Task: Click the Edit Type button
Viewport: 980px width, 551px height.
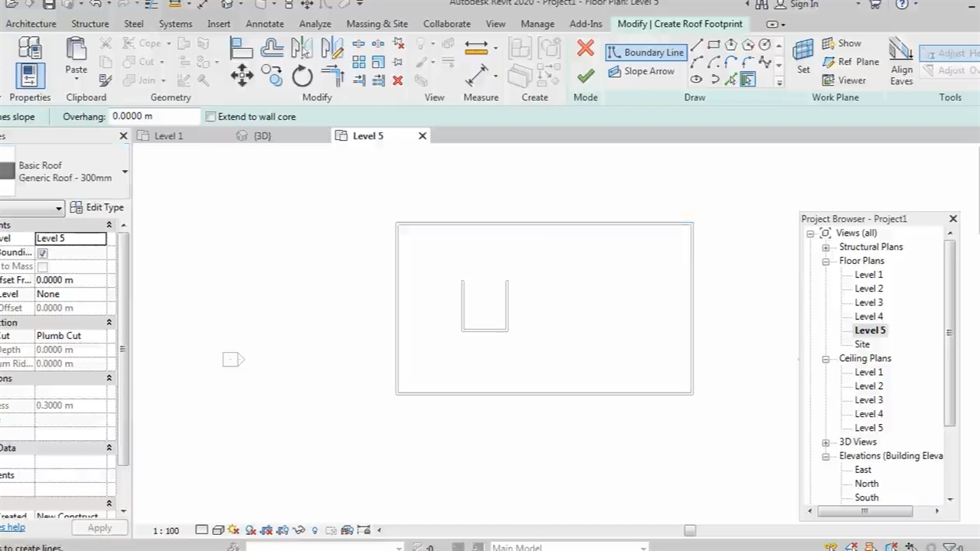Action: (97, 207)
